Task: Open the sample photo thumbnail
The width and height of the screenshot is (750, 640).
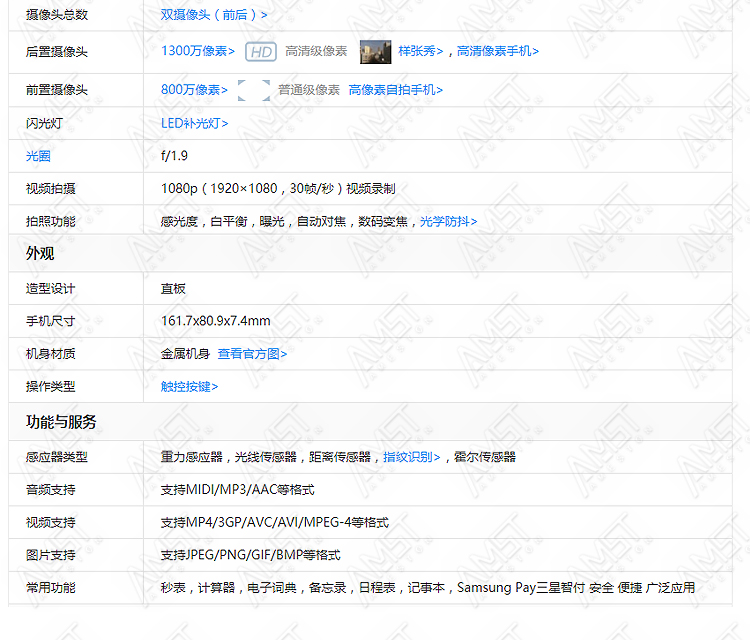Action: 375,52
